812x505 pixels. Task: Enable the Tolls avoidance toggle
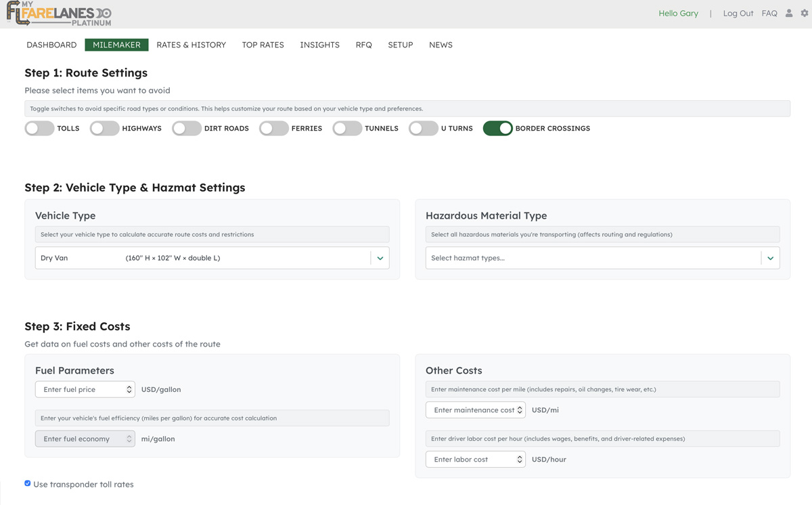(39, 129)
